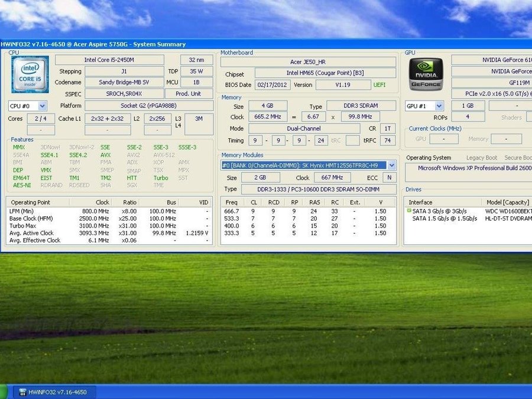The width and height of the screenshot is (532, 399).
Task: Click the Windows Start button
Action: 4,392
